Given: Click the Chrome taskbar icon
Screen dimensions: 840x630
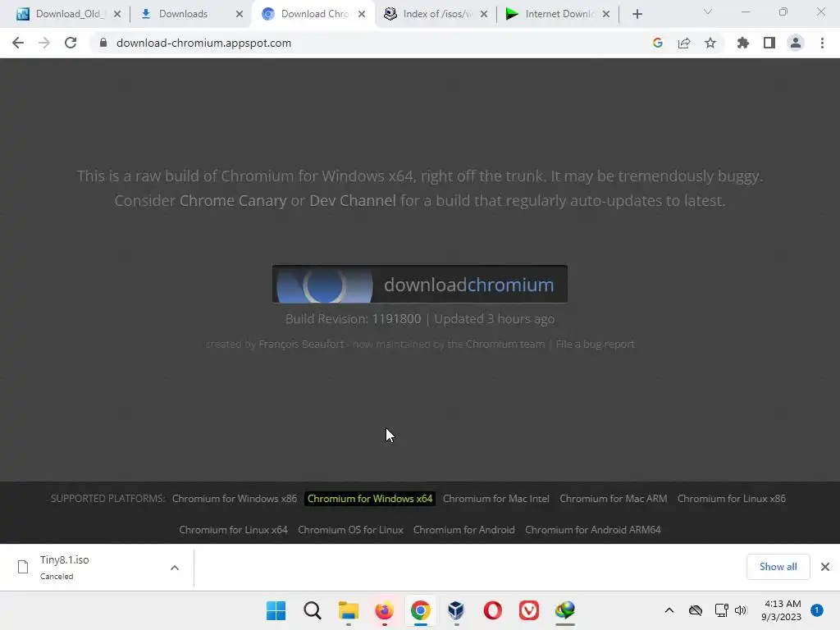Looking at the screenshot, I should pyautogui.click(x=421, y=610).
